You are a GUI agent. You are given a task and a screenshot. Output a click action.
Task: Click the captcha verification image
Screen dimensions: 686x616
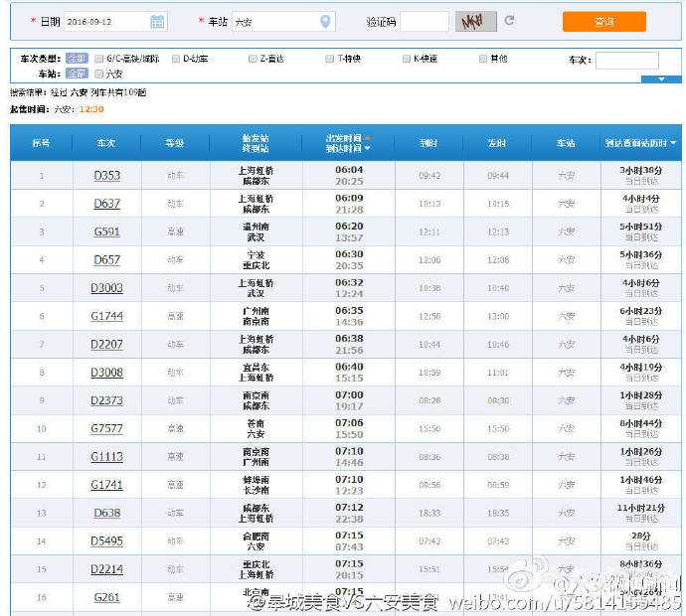pos(475,21)
